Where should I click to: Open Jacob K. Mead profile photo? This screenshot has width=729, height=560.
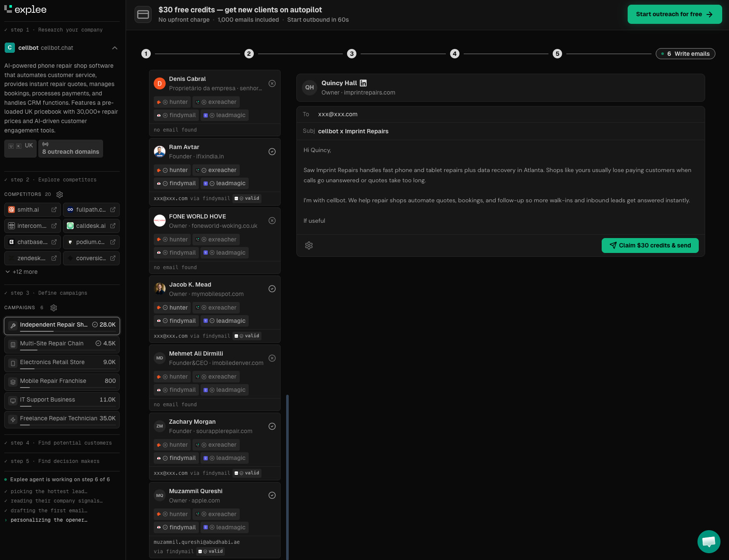click(x=160, y=289)
